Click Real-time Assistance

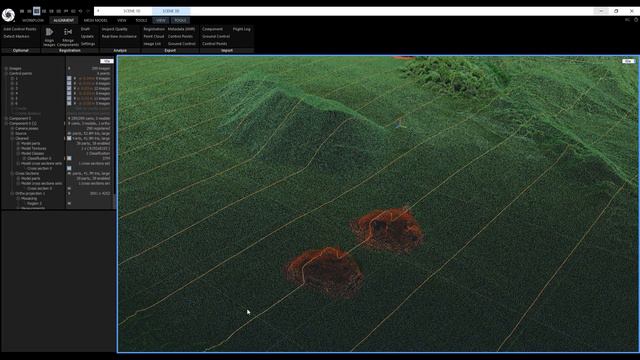pos(119,36)
